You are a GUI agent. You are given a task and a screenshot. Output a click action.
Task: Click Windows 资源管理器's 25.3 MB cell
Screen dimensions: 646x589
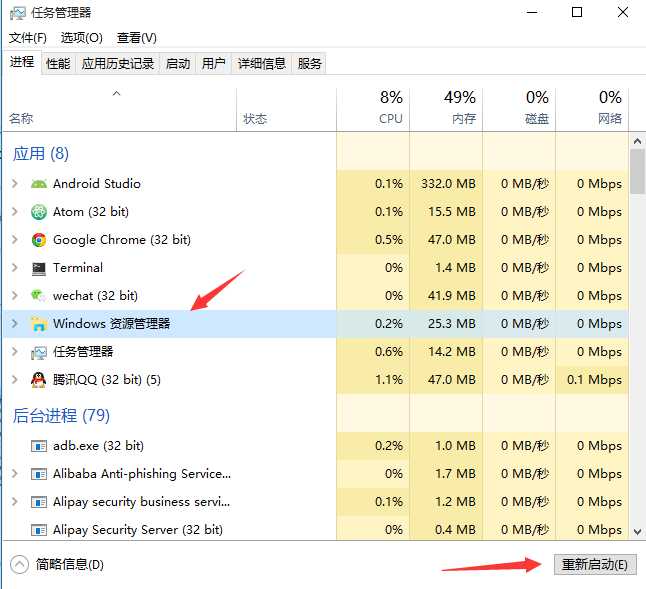pyautogui.click(x=446, y=324)
